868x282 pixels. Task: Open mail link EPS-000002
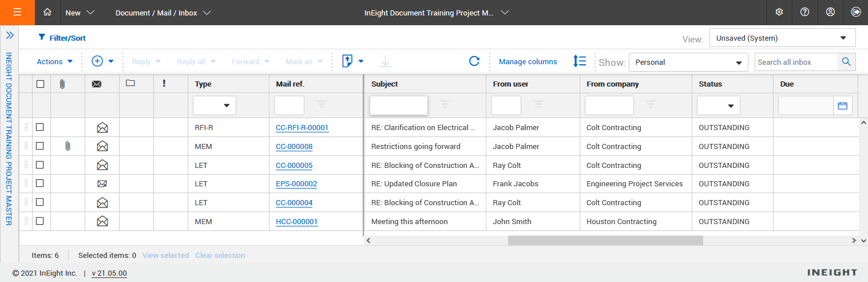point(296,184)
